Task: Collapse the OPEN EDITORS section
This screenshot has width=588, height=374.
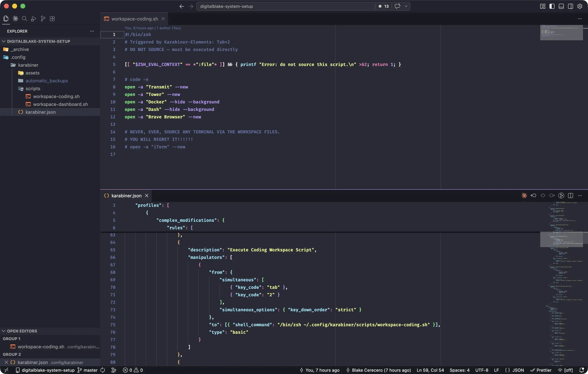Action: coord(50,331)
